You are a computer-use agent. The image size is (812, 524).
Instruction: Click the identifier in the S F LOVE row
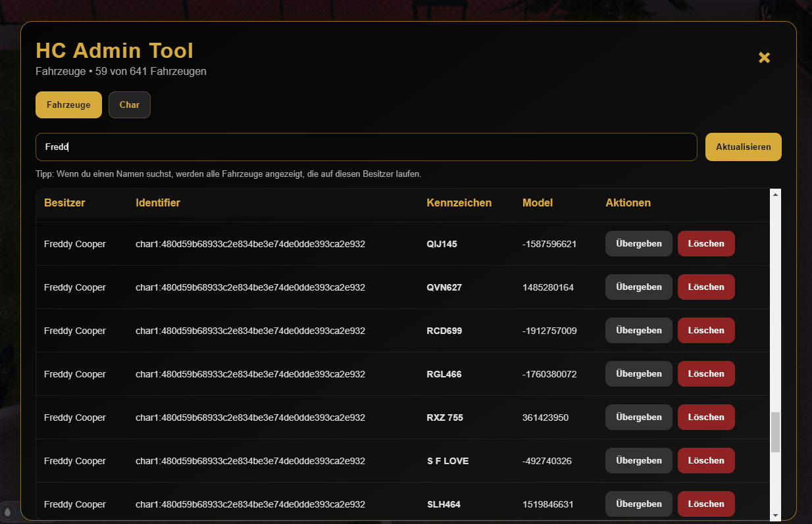(x=250, y=461)
